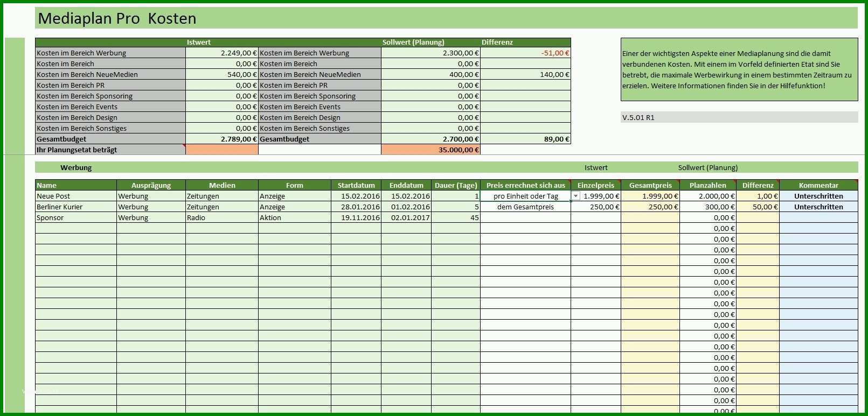Select start date 19.11.2016
868x416 pixels.
point(356,218)
